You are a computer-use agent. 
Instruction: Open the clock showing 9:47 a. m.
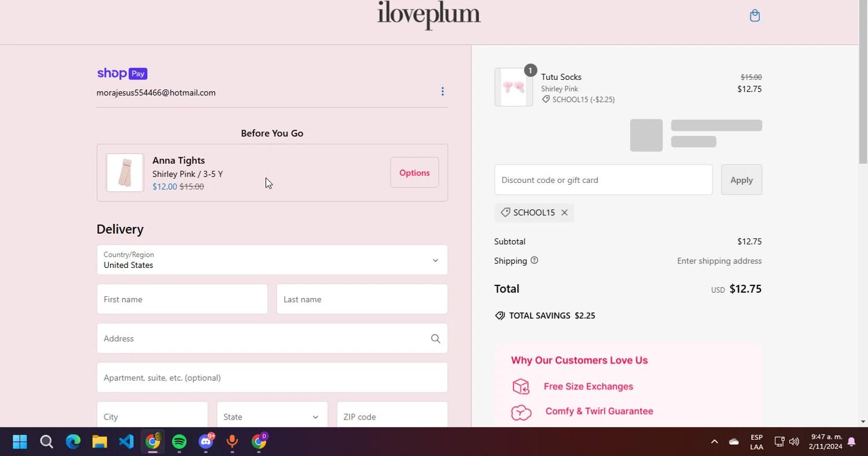pyautogui.click(x=826, y=442)
